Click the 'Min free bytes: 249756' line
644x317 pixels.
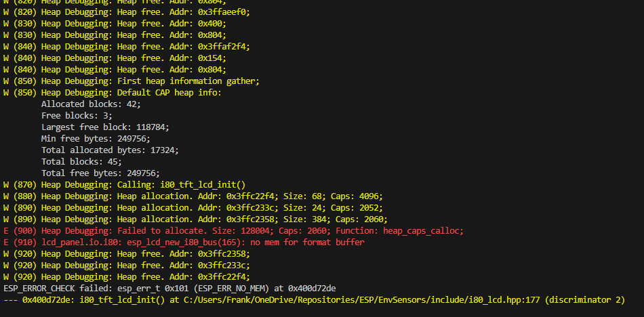[96, 139]
